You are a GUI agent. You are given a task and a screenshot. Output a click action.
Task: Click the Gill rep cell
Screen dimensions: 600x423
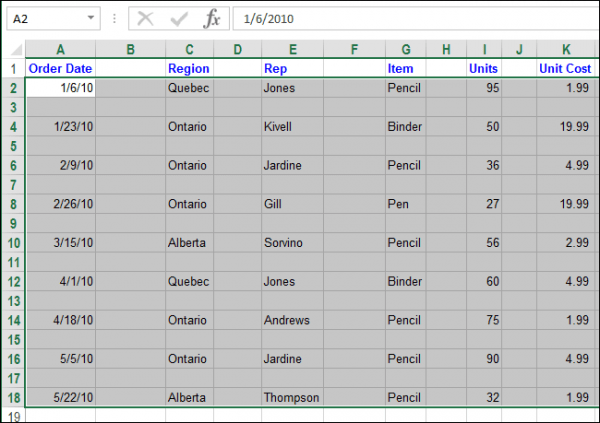click(x=293, y=204)
